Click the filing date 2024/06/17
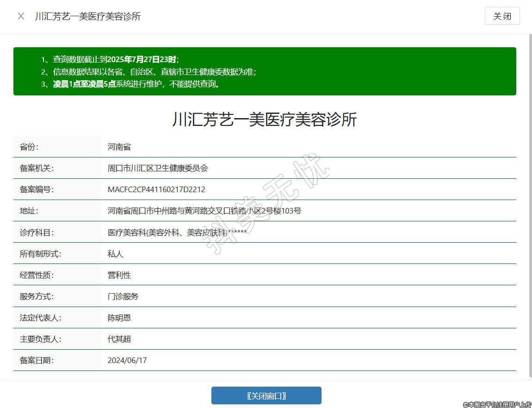The width and height of the screenshot is (532, 408). coord(127,360)
